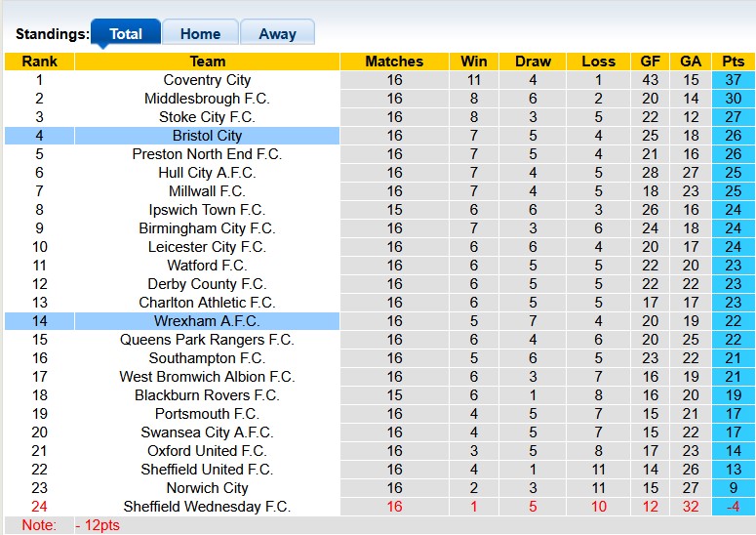The width and height of the screenshot is (756, 535).
Task: Click the Team column header
Action: pos(207,62)
